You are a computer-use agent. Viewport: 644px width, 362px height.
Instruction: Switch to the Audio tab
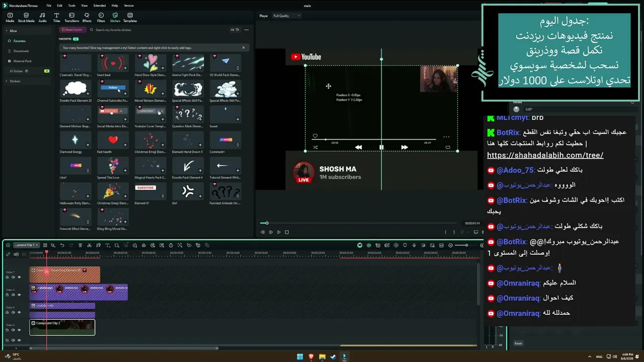[42, 18]
